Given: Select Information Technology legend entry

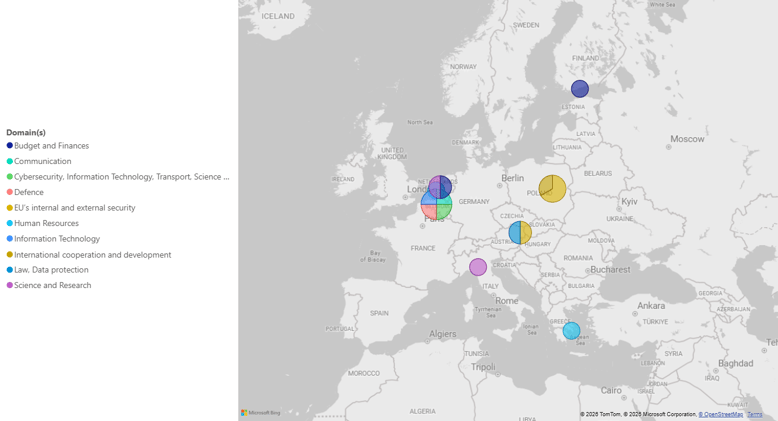Looking at the screenshot, I should (53, 239).
